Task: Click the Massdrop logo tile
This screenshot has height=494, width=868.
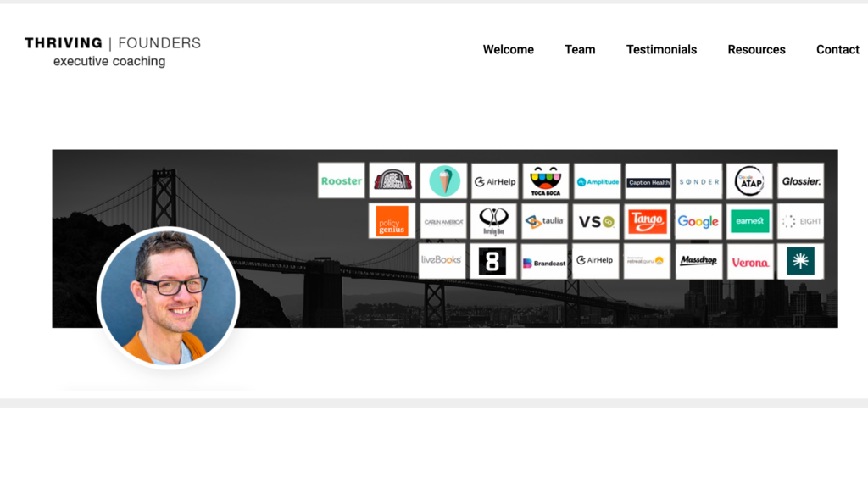Action: pyautogui.click(x=698, y=261)
